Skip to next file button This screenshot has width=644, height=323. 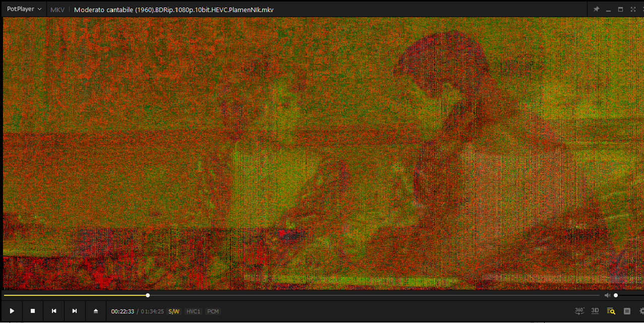click(75, 311)
